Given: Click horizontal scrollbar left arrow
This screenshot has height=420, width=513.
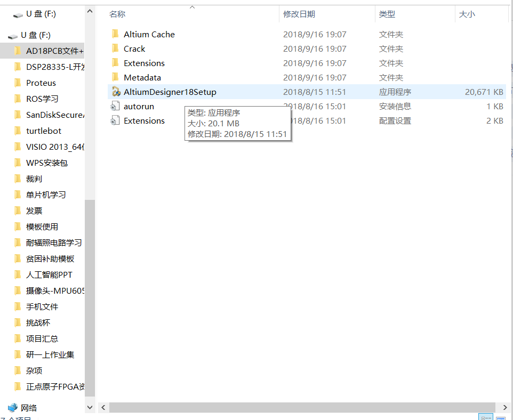Looking at the screenshot, I should [x=103, y=407].
